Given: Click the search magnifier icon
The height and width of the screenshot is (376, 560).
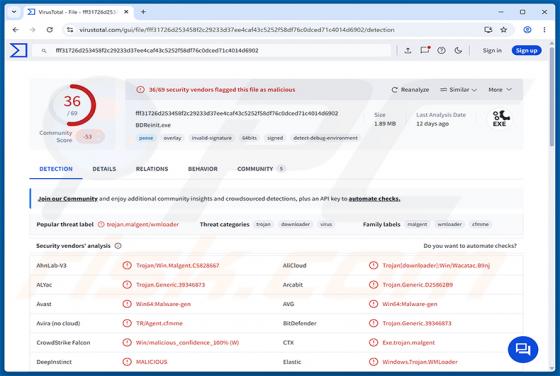Looking at the screenshot, I should (x=44, y=51).
